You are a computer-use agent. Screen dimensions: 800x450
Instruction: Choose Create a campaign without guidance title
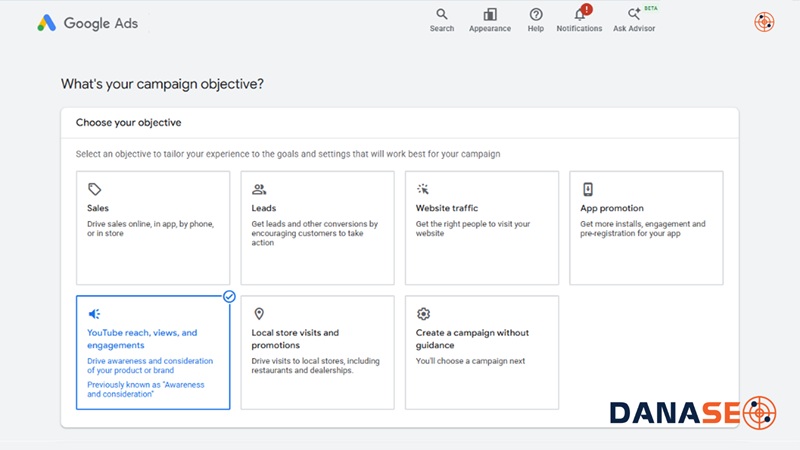[x=472, y=339]
